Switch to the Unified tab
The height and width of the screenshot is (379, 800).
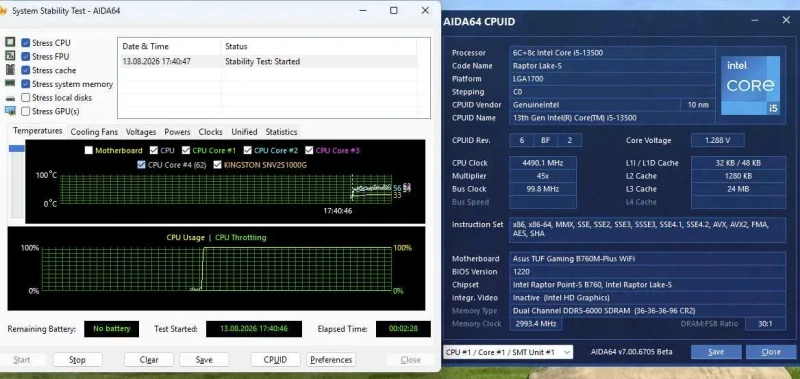click(244, 132)
